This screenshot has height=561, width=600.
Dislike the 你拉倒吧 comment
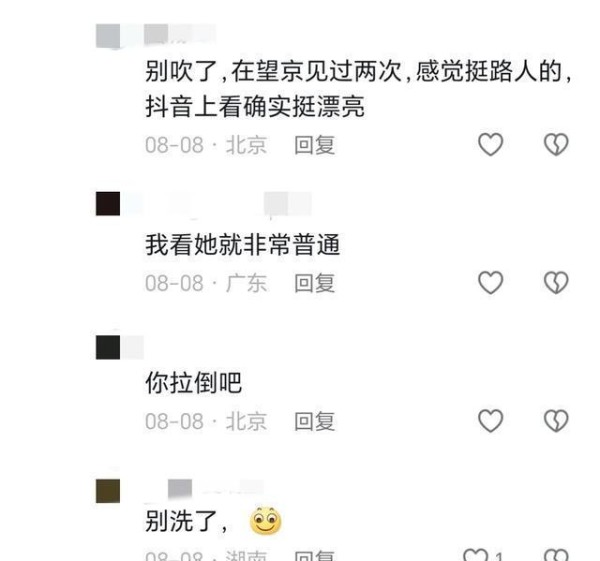tap(556, 421)
